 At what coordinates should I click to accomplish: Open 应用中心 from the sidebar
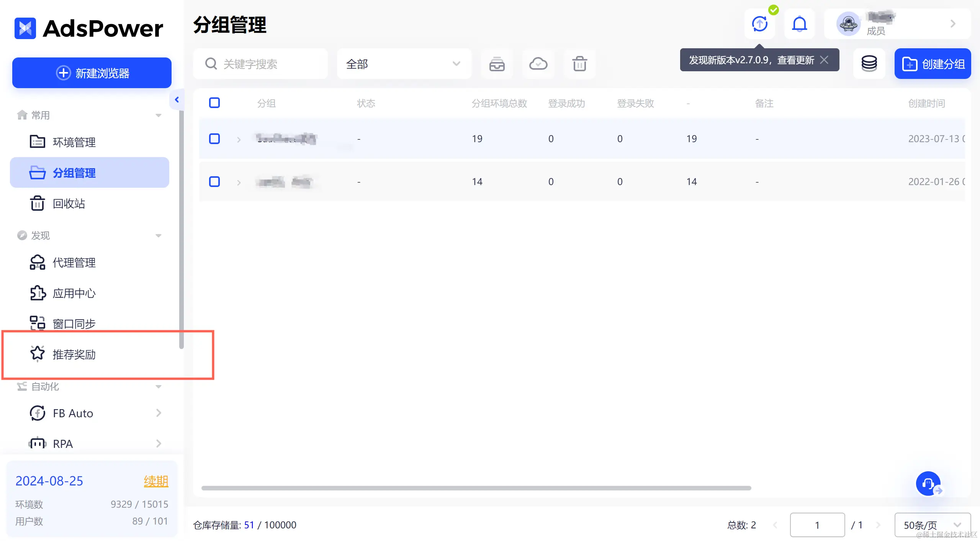tap(74, 293)
